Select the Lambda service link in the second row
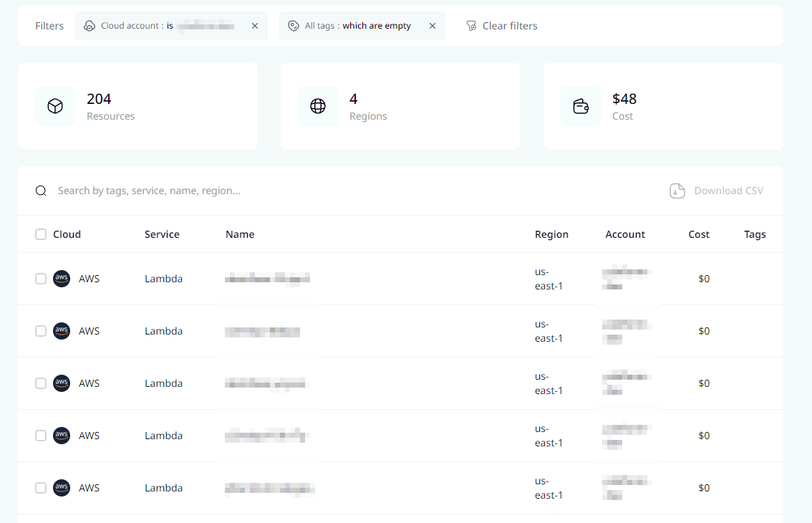The width and height of the screenshot is (812, 523). (x=163, y=331)
